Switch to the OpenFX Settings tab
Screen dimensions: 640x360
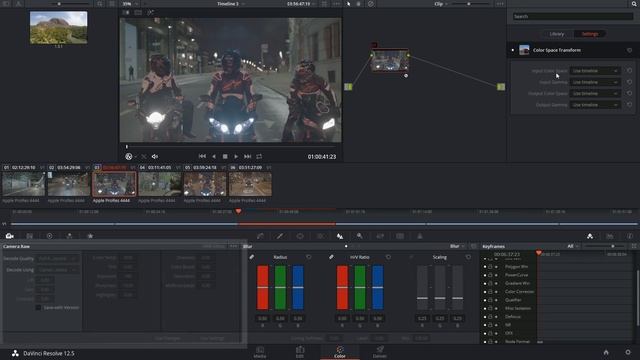tap(590, 34)
